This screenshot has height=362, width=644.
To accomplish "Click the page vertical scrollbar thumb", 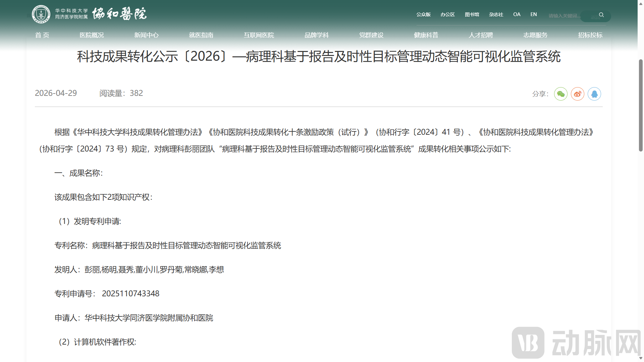I will click(x=641, y=105).
